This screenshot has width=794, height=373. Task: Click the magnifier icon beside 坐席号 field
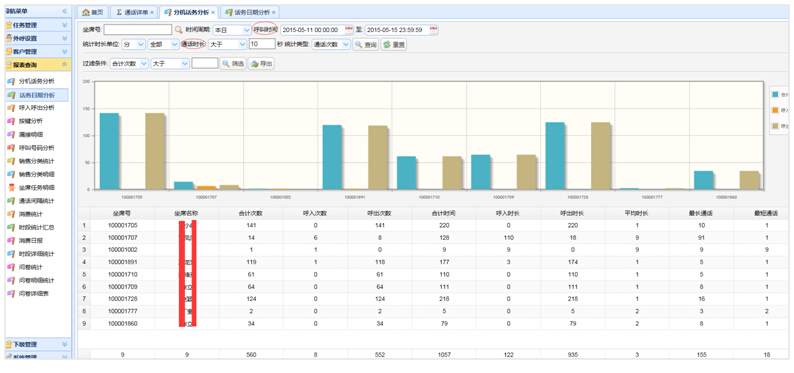tap(178, 30)
